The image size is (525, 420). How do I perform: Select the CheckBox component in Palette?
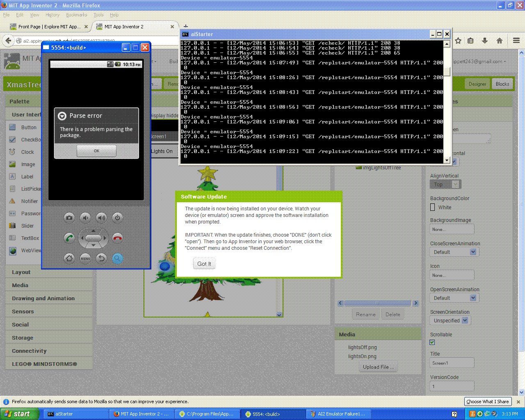(x=25, y=140)
